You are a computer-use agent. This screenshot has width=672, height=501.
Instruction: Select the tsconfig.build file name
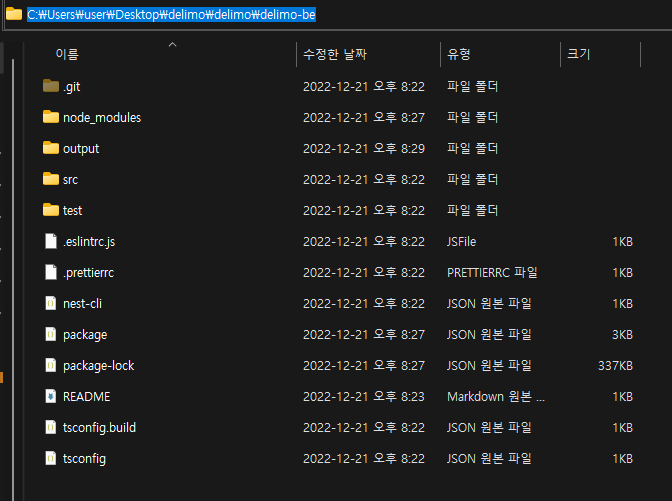99,428
